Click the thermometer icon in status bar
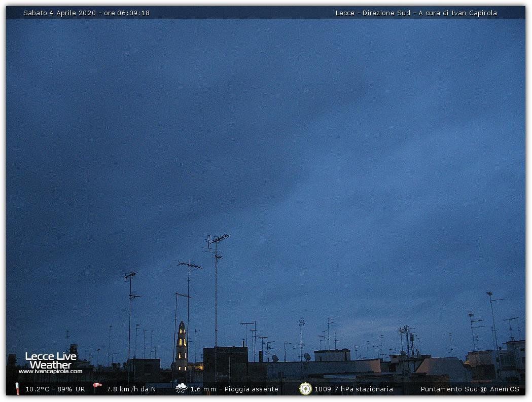 [x=17, y=389]
